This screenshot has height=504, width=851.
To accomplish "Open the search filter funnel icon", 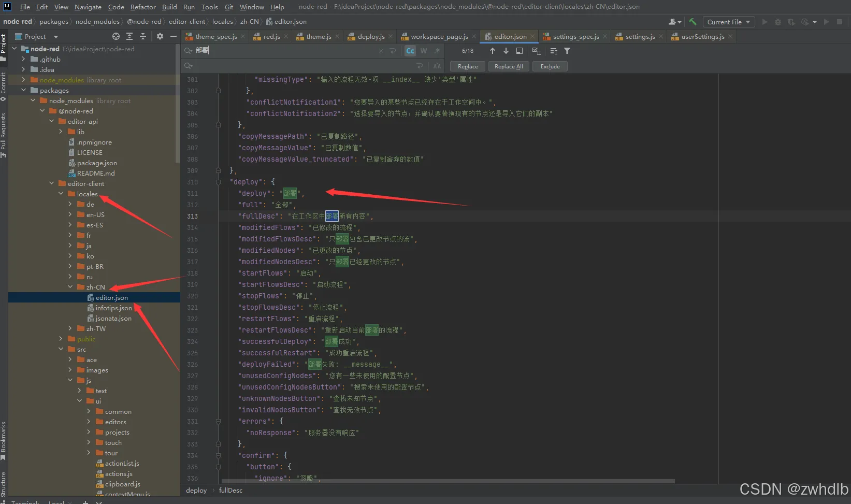I will pos(567,51).
